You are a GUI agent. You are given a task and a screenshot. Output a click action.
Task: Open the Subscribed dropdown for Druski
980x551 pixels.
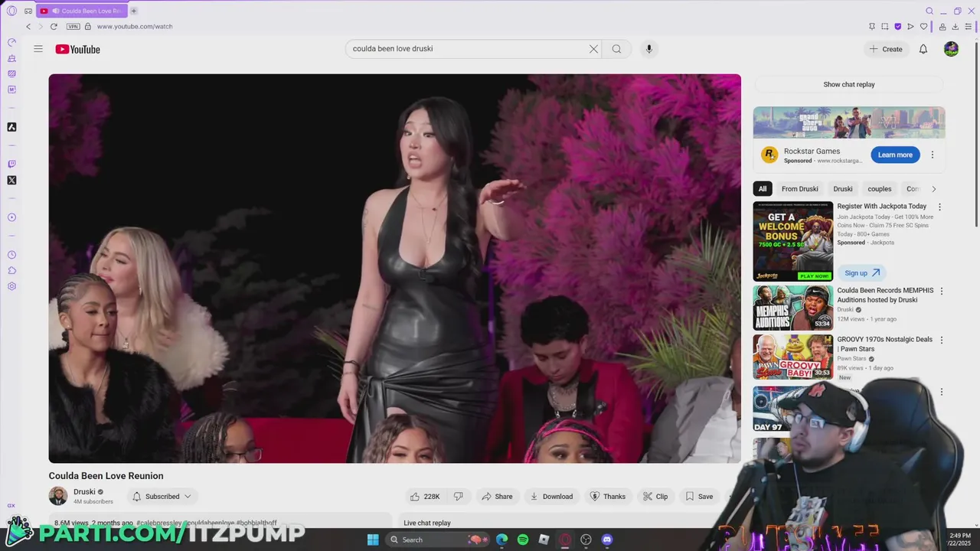[162, 497]
